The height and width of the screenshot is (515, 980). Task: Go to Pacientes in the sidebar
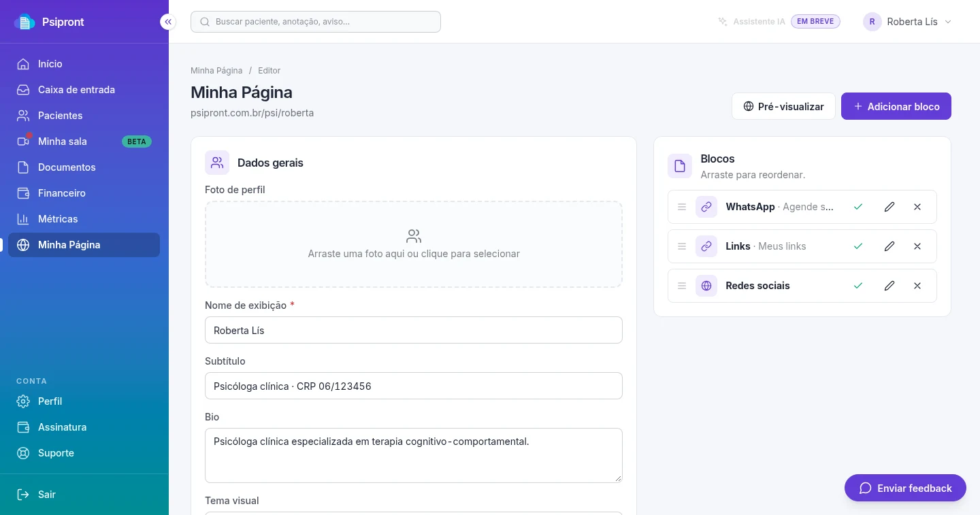tap(84, 116)
